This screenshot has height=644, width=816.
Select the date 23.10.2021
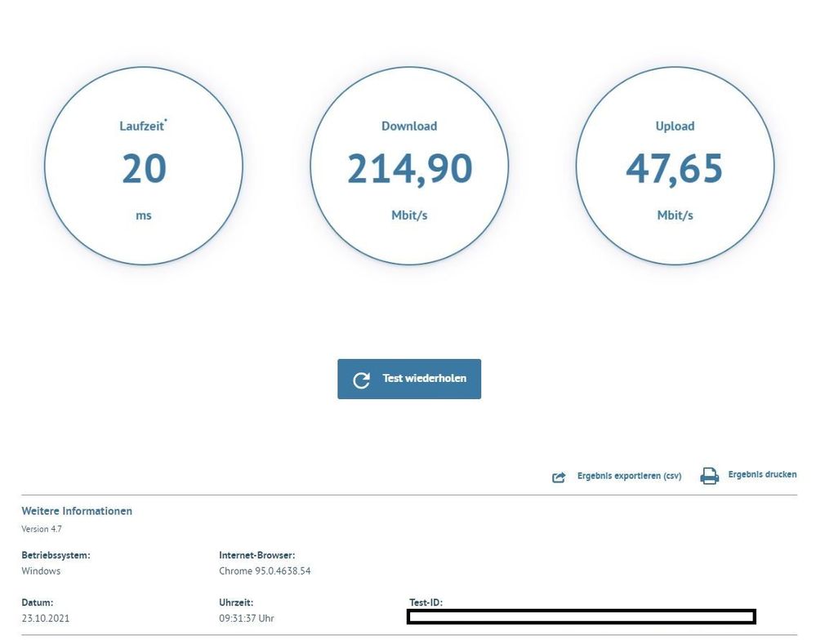(45, 618)
